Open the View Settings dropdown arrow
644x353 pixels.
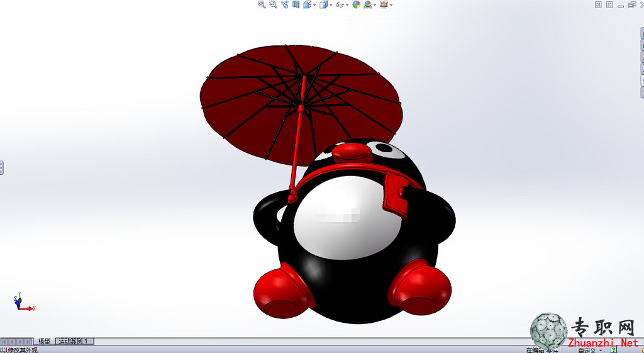click(391, 5)
